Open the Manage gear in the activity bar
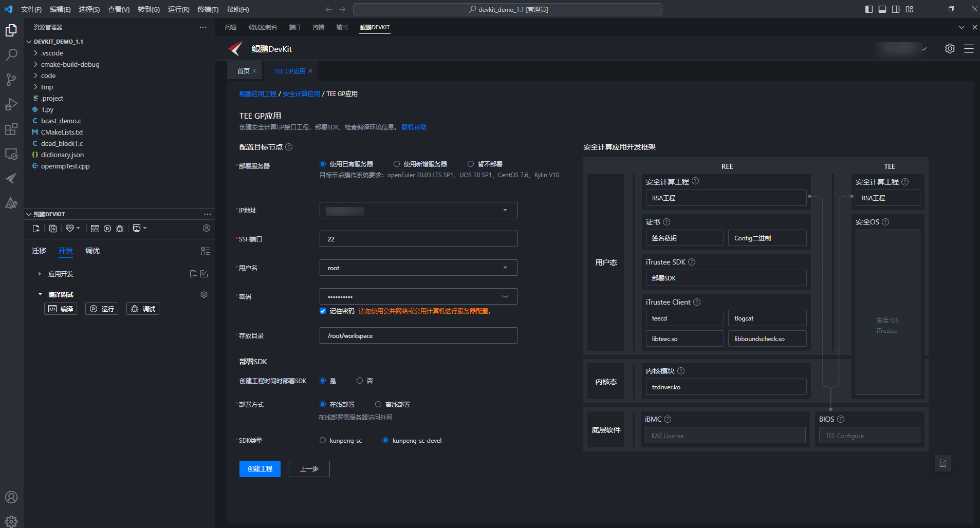The width and height of the screenshot is (980, 528). pyautogui.click(x=11, y=521)
